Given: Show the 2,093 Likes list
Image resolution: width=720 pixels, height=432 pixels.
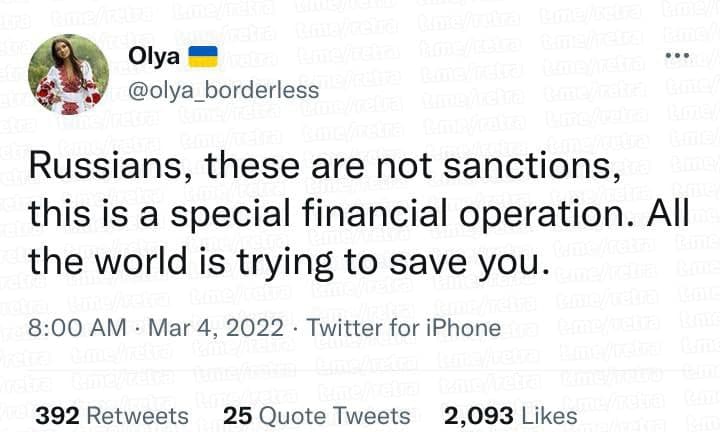Looking at the screenshot, I should tap(510, 416).
